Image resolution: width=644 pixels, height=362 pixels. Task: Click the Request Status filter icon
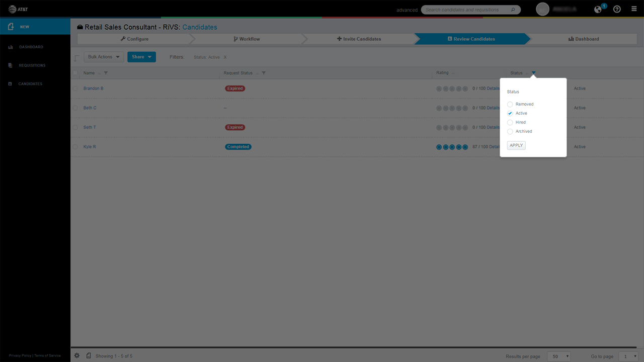click(x=264, y=73)
